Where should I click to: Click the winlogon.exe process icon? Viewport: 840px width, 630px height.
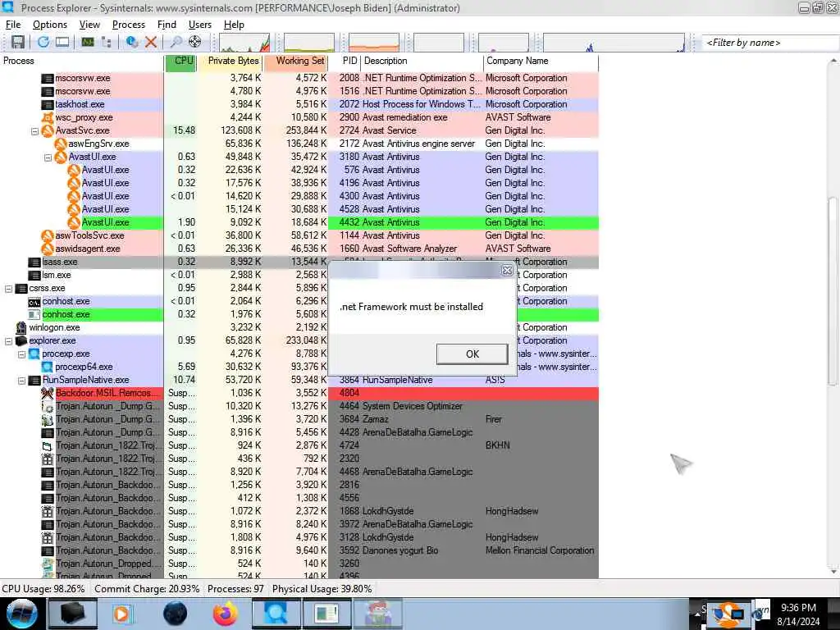21,327
